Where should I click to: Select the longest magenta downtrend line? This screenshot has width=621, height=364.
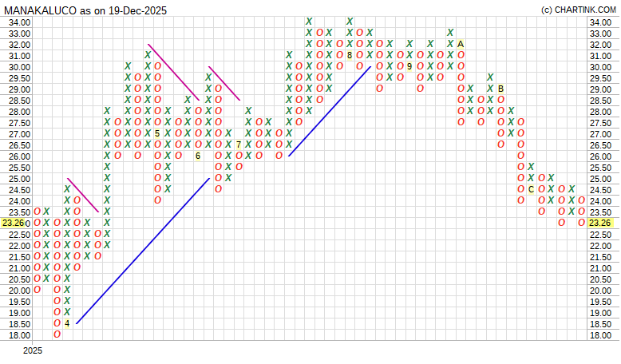coord(173,72)
